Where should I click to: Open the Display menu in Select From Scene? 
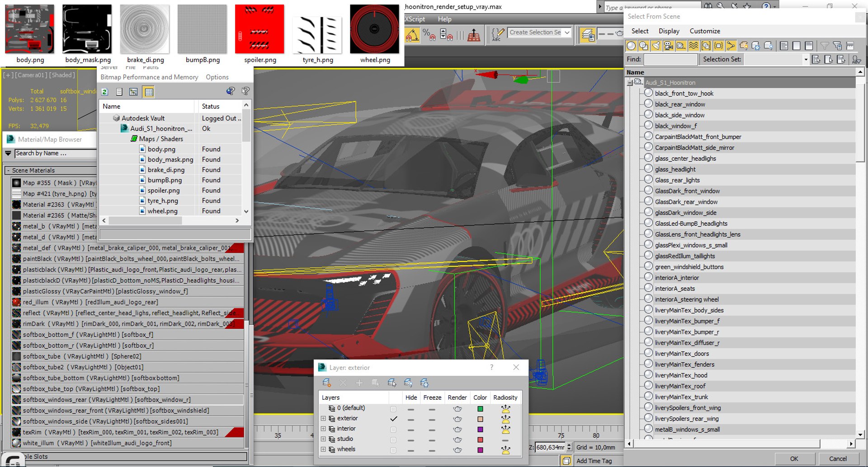(669, 31)
